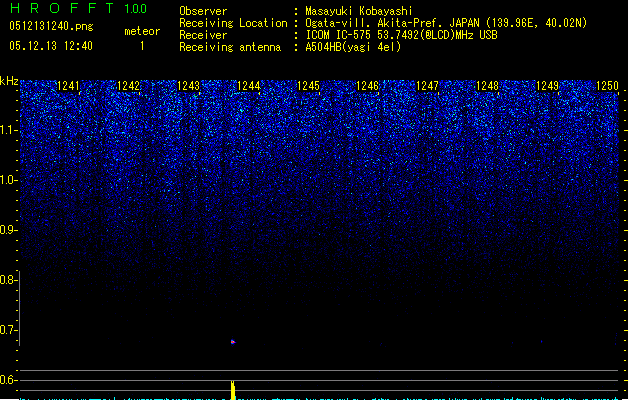Click the red meteor echo spot
The image size is (629, 400).
(x=233, y=342)
